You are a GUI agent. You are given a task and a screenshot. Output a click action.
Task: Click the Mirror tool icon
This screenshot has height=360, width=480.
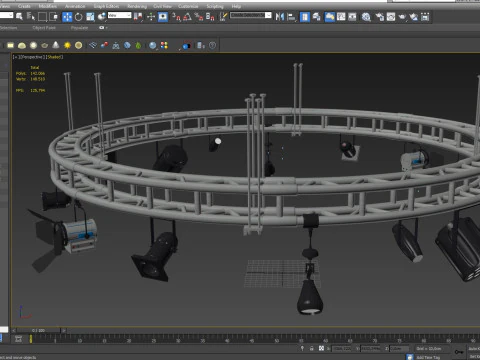point(280,17)
